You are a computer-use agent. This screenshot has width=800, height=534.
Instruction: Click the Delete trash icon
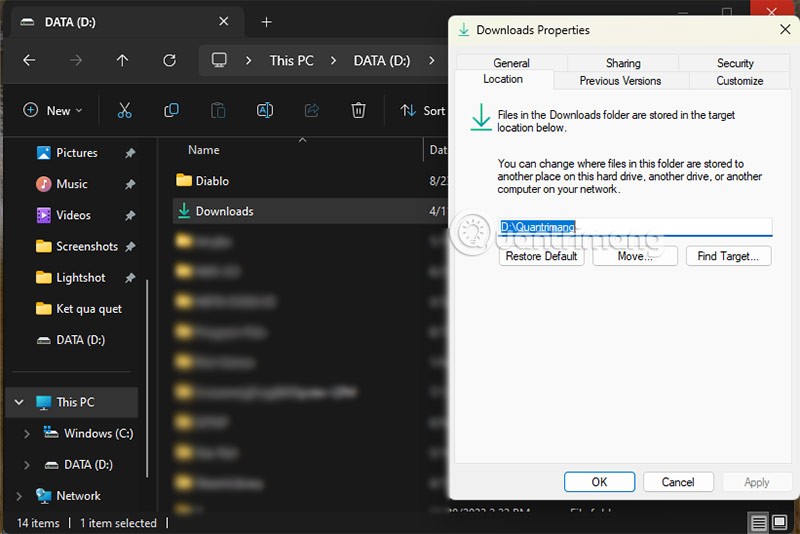(358, 111)
